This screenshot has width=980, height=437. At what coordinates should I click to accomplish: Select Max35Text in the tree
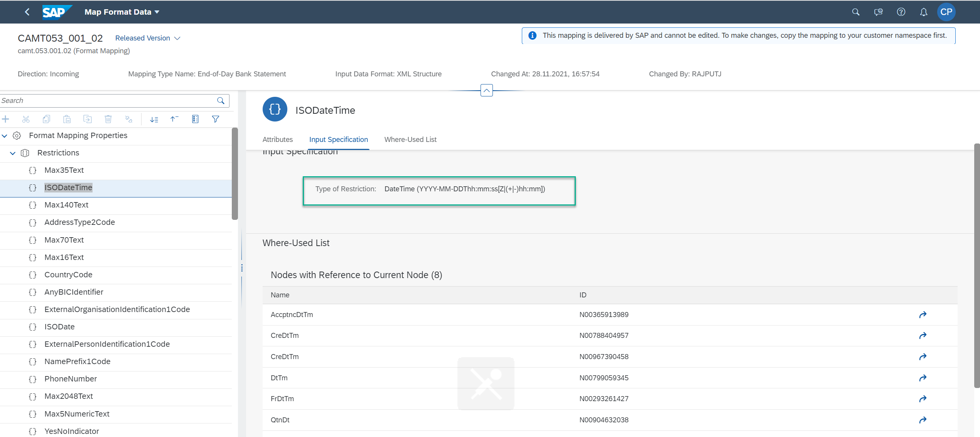[116, 170]
